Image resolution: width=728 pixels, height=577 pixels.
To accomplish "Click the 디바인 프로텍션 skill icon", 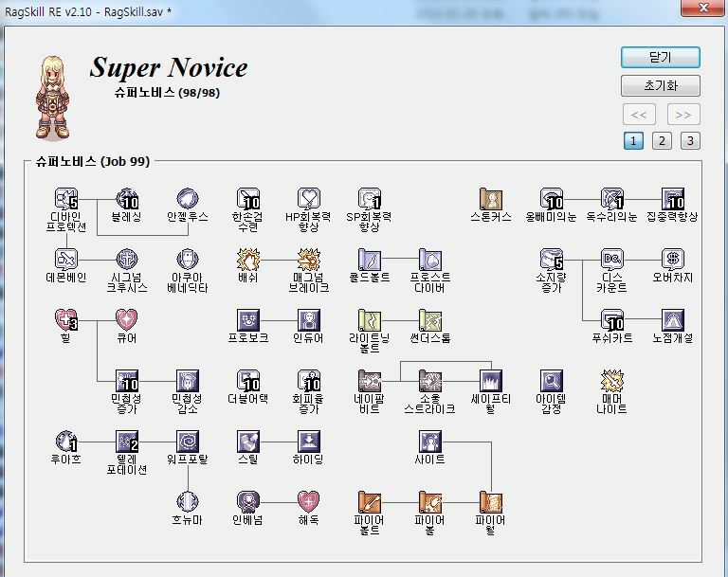I will tap(66, 199).
